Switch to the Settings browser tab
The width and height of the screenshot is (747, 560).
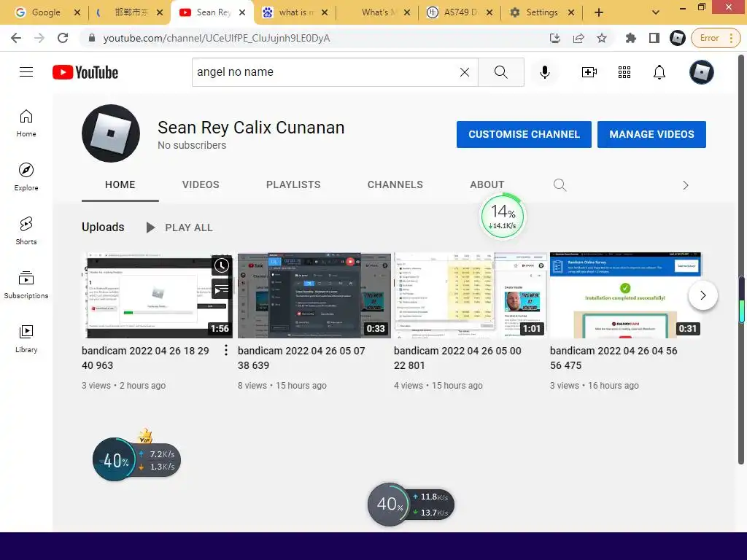point(541,12)
